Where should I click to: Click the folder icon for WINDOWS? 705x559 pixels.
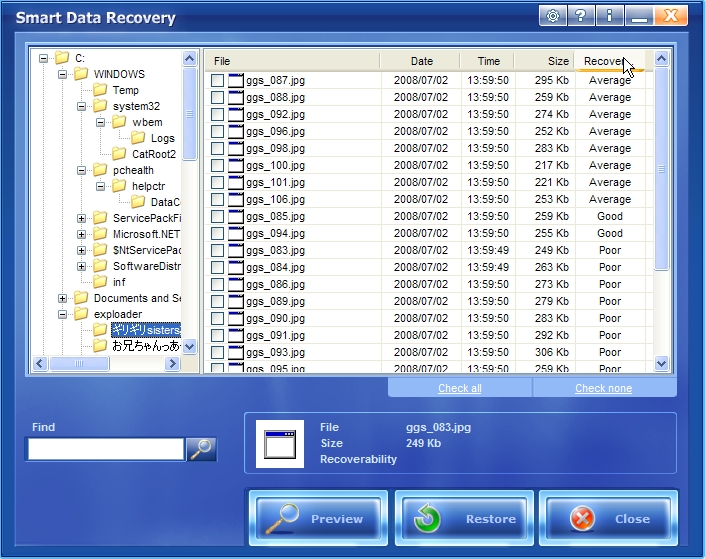[x=81, y=74]
